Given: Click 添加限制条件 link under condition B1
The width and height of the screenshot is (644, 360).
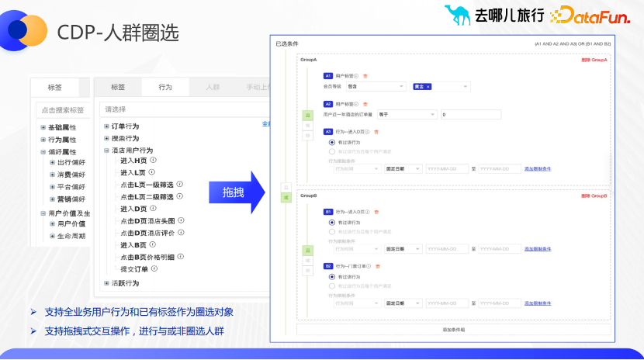Looking at the screenshot, I should pyautogui.click(x=538, y=249).
